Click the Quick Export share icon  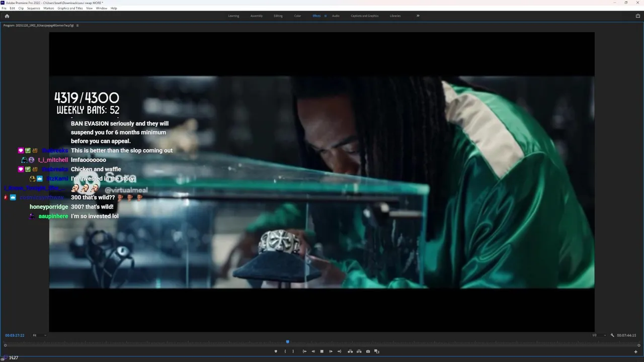638,16
